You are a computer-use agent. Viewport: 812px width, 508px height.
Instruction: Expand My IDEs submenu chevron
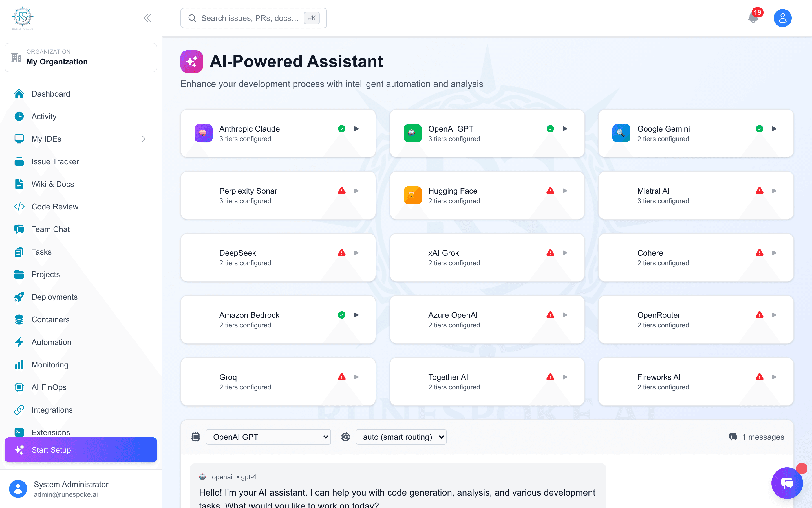point(144,139)
